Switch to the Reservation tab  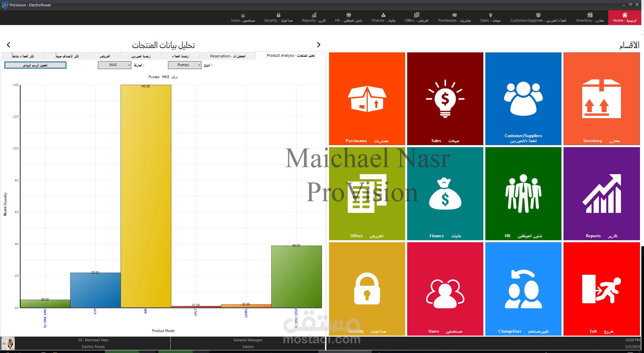pos(227,56)
